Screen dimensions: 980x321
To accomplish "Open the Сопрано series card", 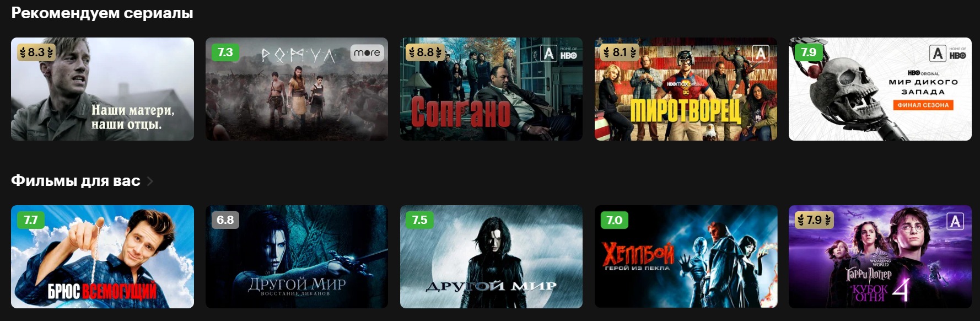I will (491, 89).
